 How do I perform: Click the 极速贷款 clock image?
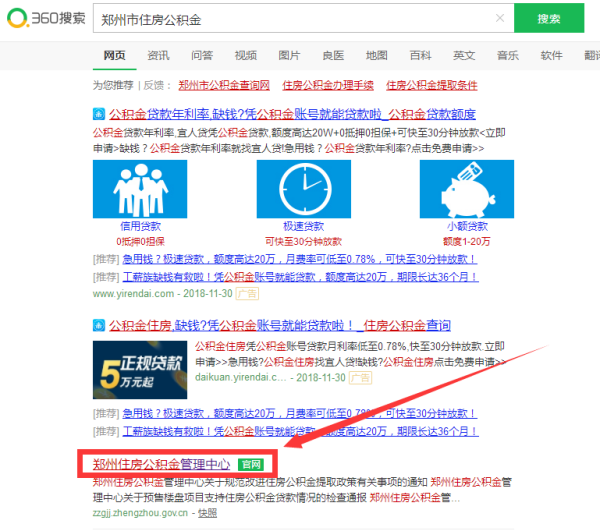(x=304, y=189)
